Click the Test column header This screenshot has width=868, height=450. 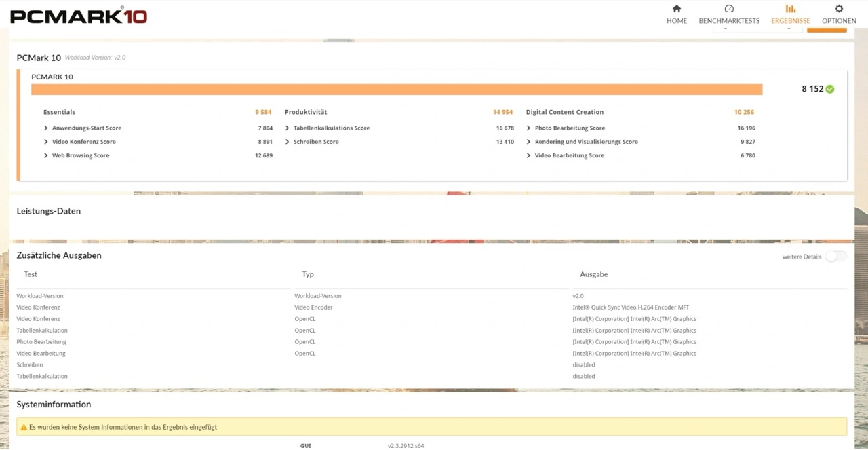[x=31, y=274]
